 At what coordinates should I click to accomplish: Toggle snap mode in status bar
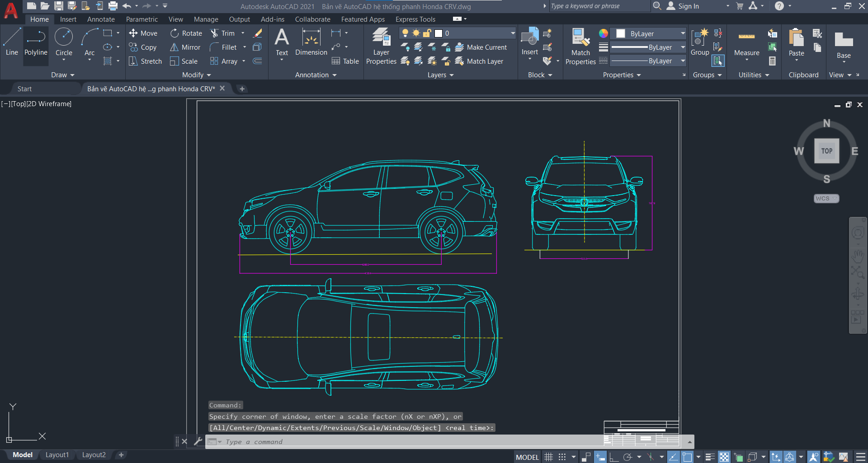[562, 457]
